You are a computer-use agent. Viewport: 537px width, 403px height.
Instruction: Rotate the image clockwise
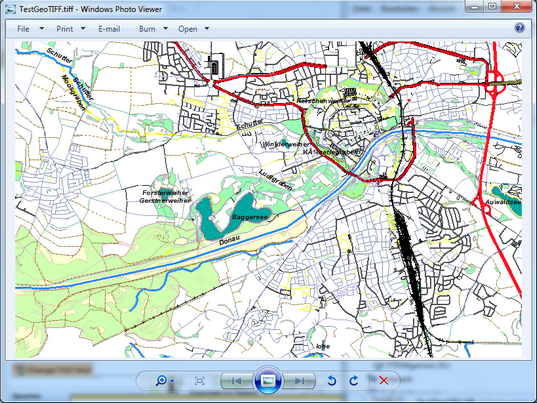(354, 380)
